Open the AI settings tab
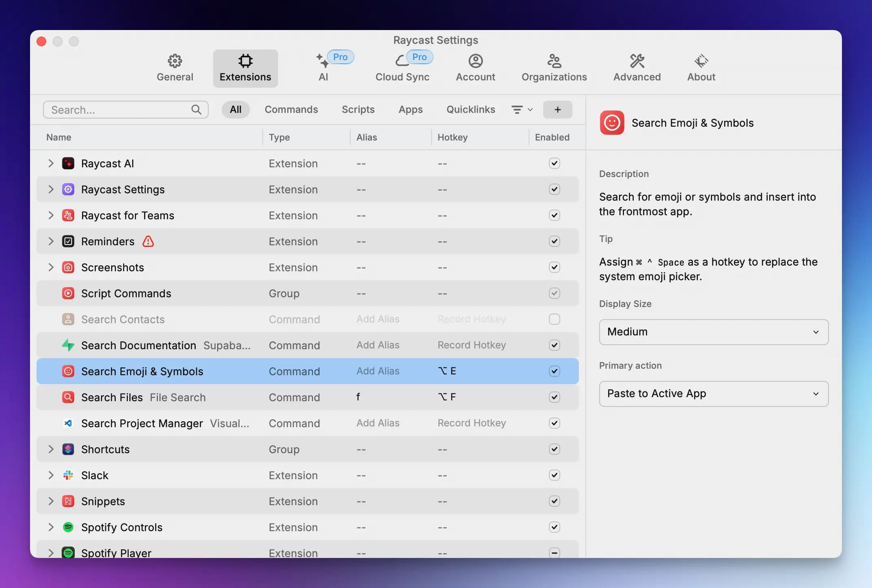872x588 pixels. [x=324, y=68]
